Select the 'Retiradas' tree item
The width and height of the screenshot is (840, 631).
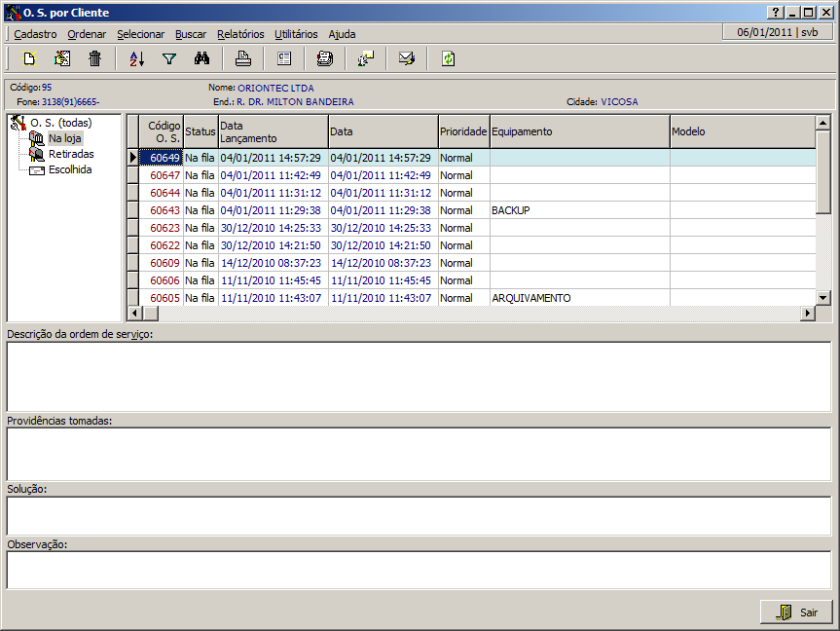click(71, 154)
